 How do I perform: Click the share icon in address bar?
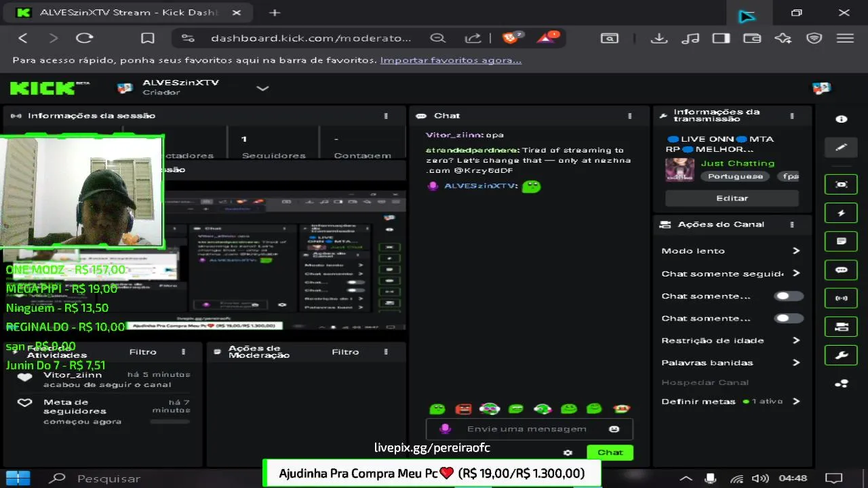(473, 38)
